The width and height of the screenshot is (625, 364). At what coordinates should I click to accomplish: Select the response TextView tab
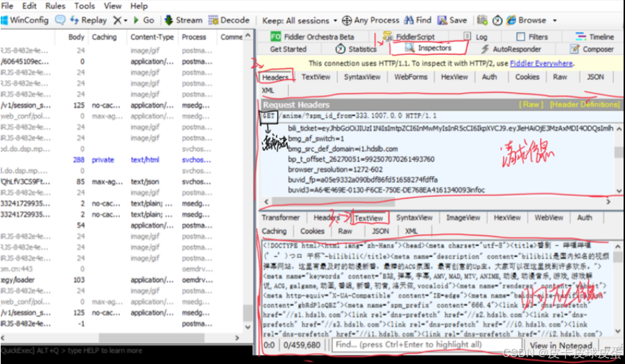pos(369,218)
